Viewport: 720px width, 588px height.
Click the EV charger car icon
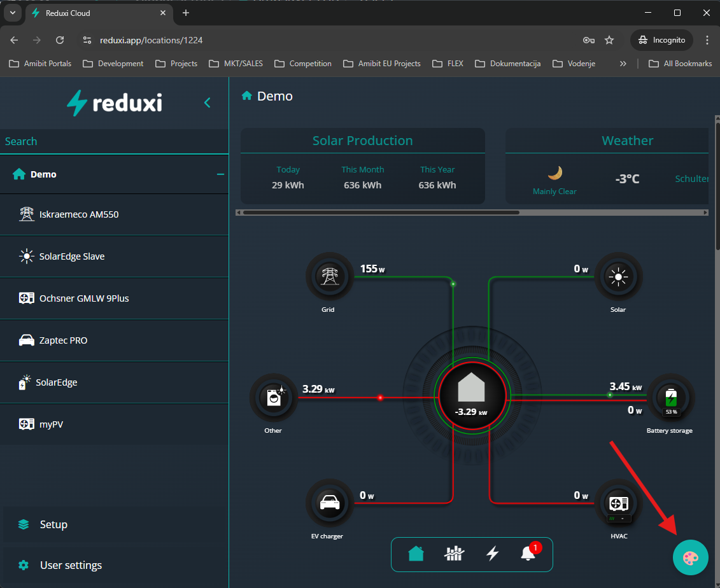pyautogui.click(x=329, y=503)
